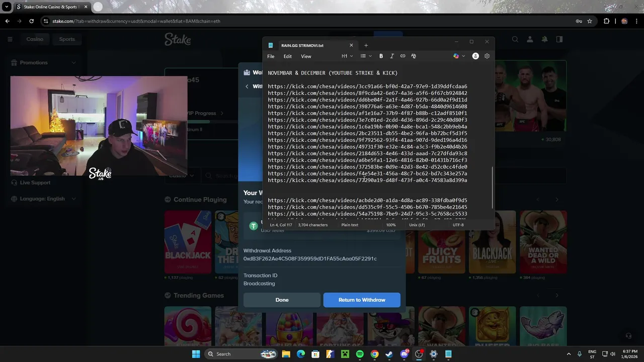Open the Edit menu in Notepad
The height and width of the screenshot is (362, 644).
pyautogui.click(x=287, y=56)
